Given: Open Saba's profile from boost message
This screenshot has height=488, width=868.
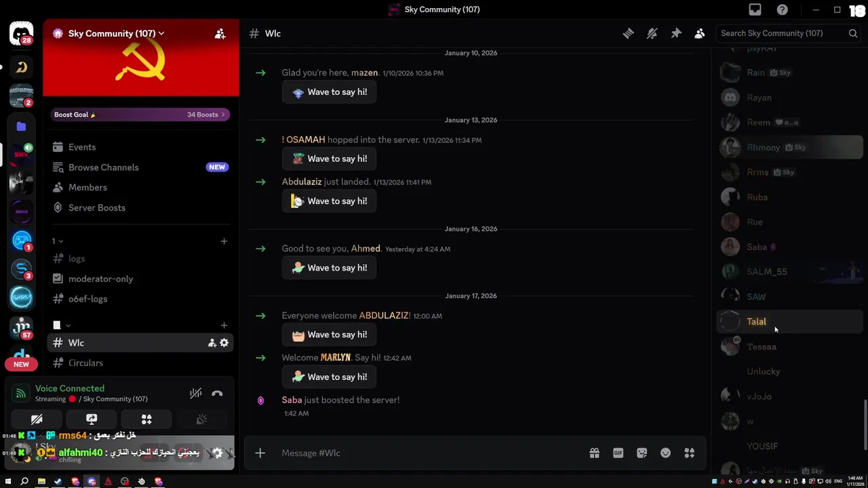Looking at the screenshot, I should point(292,400).
